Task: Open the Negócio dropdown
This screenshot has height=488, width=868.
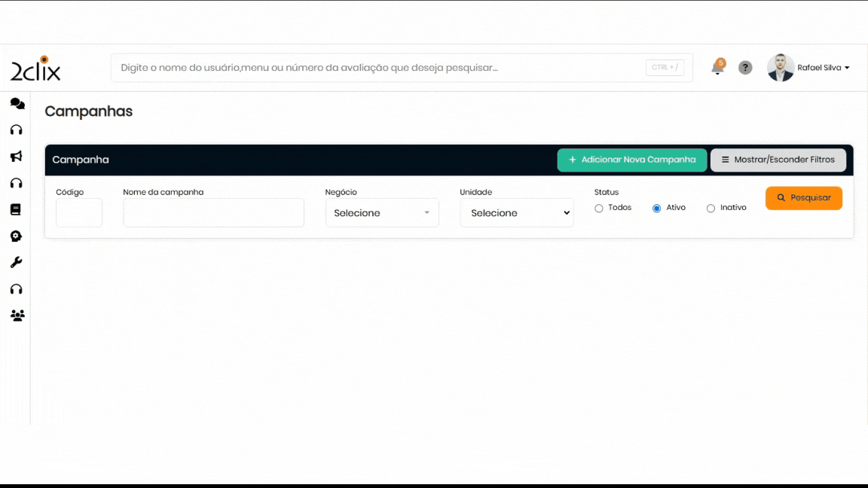Action: [x=382, y=213]
